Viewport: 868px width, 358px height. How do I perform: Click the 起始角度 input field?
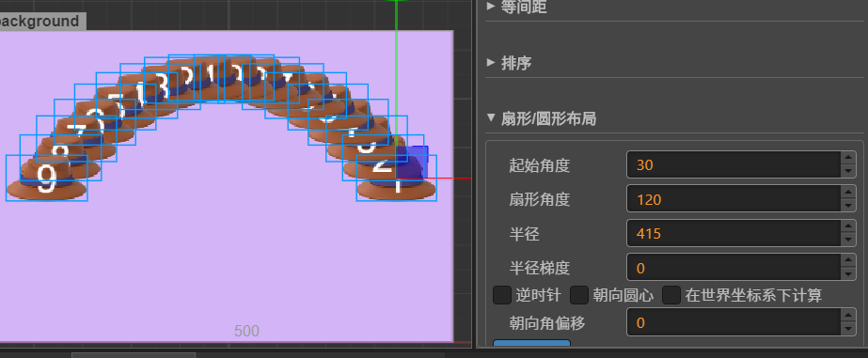tap(734, 164)
